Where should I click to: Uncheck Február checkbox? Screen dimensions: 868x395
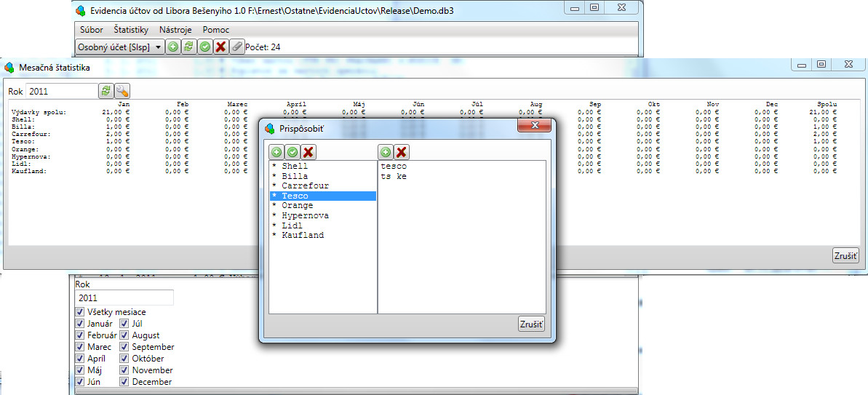pyautogui.click(x=80, y=335)
